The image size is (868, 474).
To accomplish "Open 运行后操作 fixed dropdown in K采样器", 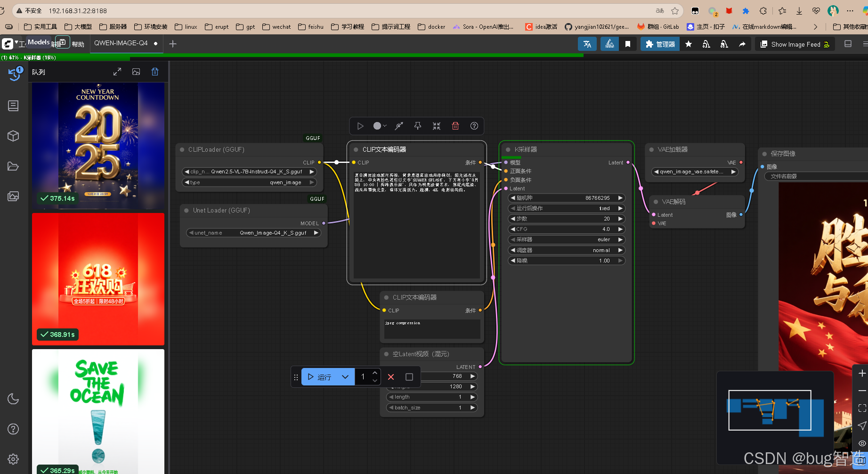I will [567, 208].
